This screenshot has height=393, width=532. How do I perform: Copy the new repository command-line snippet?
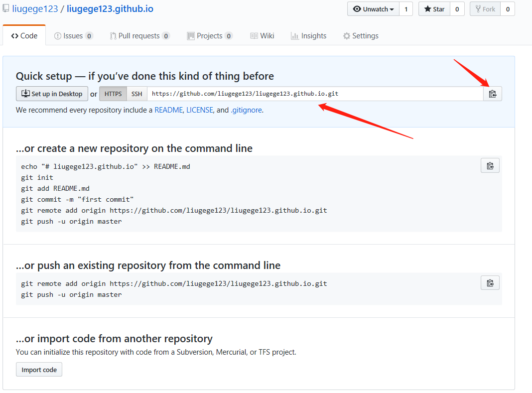pyautogui.click(x=490, y=166)
